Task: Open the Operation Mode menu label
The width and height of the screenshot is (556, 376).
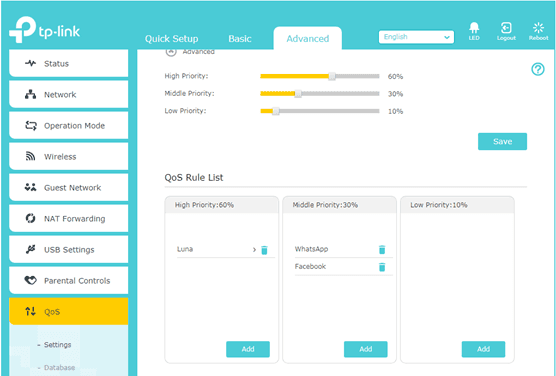Action: (74, 126)
